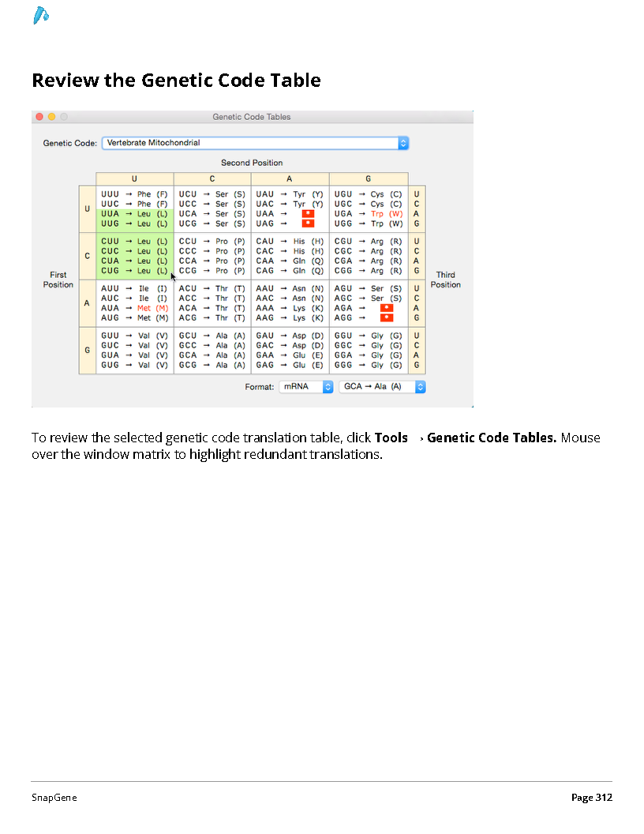Screen dimensions: 644x834
Task: Click the Second Position label
Action: pyautogui.click(x=252, y=163)
